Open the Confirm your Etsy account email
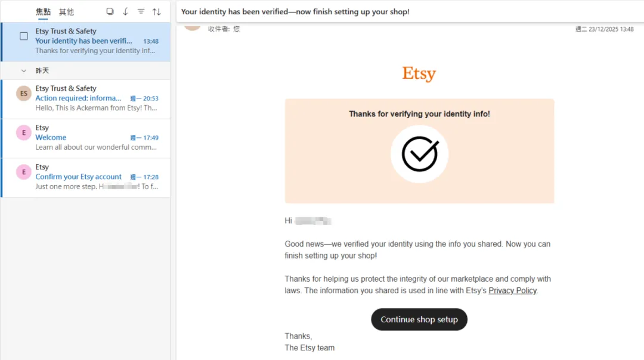The height and width of the screenshot is (360, 644). click(x=95, y=177)
